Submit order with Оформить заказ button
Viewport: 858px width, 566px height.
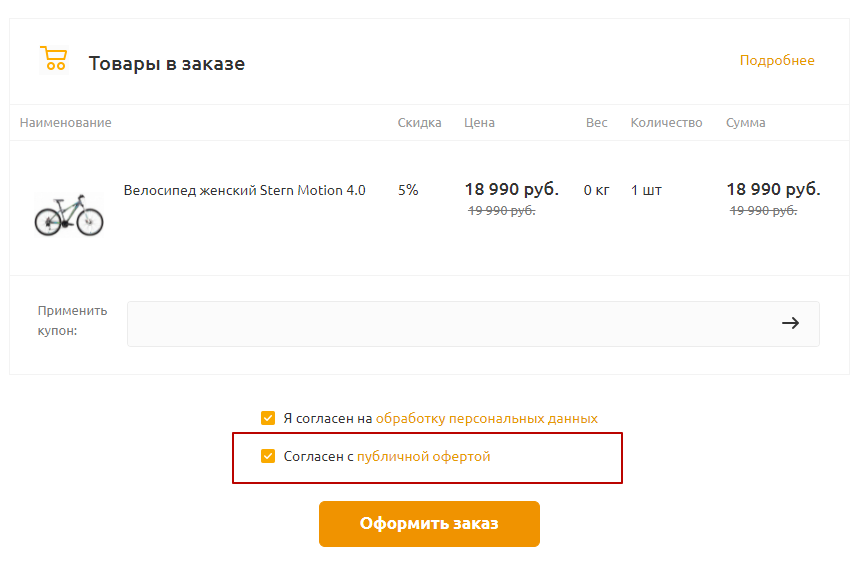(x=430, y=524)
